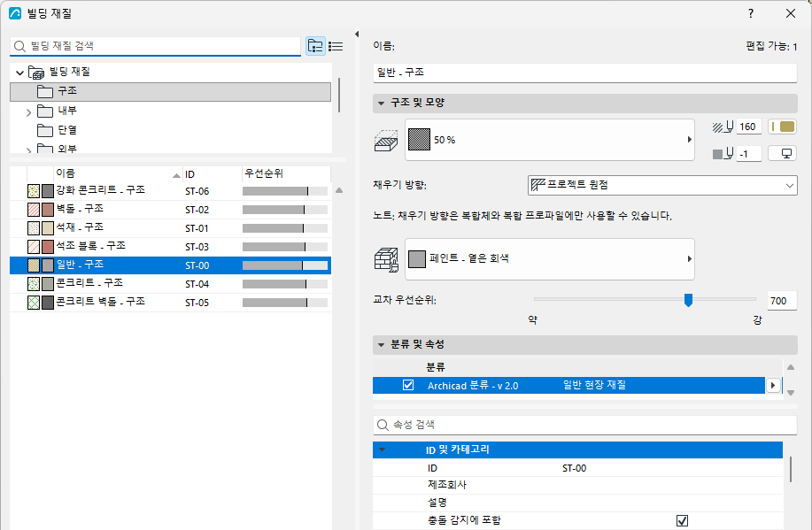The height and width of the screenshot is (530, 812).
Task: Collapse the 분류 및 속성 section
Action: pyautogui.click(x=381, y=345)
